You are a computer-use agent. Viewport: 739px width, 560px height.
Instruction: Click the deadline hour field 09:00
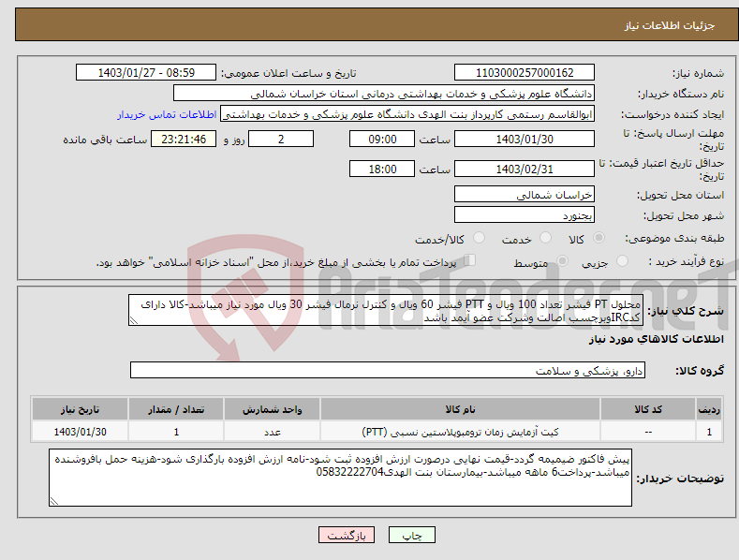pyautogui.click(x=382, y=139)
